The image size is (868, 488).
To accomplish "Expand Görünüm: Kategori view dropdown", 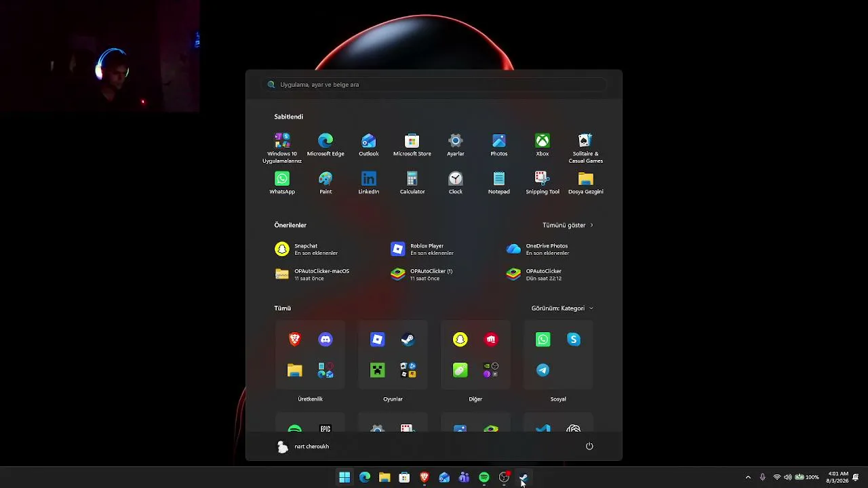I will (562, 308).
